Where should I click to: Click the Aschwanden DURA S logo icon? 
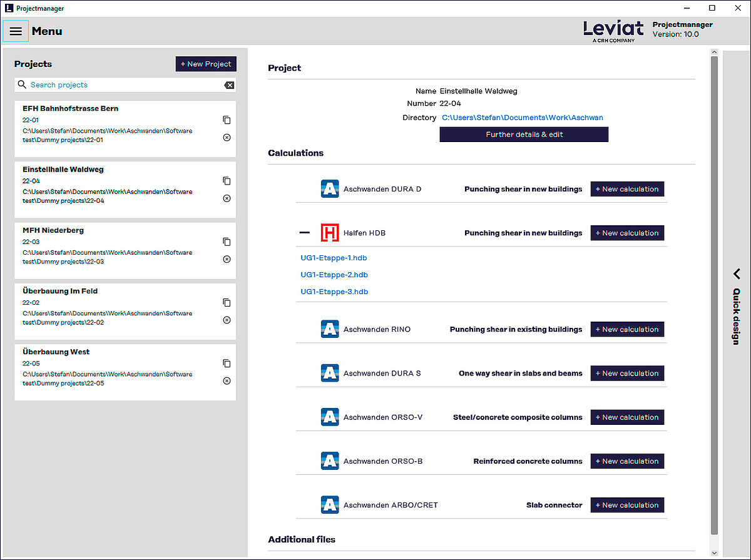click(330, 373)
